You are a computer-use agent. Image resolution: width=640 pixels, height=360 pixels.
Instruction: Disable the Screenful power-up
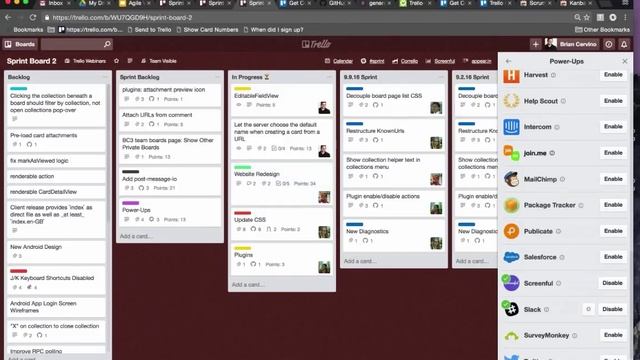(612, 283)
